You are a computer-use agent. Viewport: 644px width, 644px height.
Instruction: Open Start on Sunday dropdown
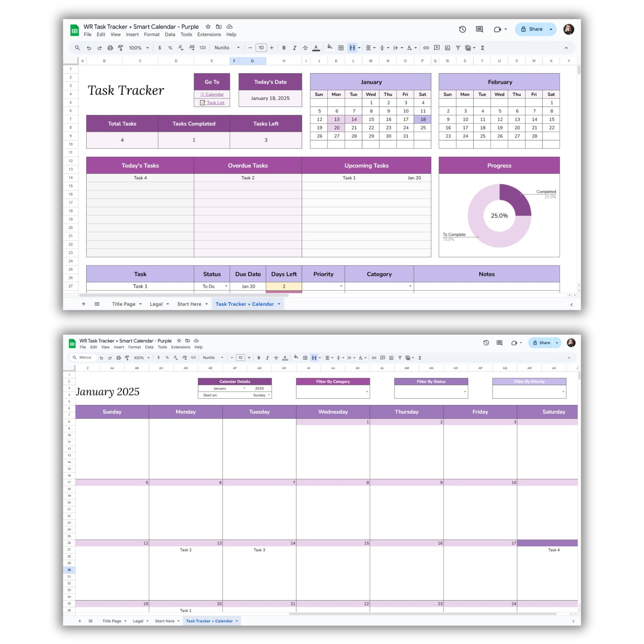pos(269,395)
